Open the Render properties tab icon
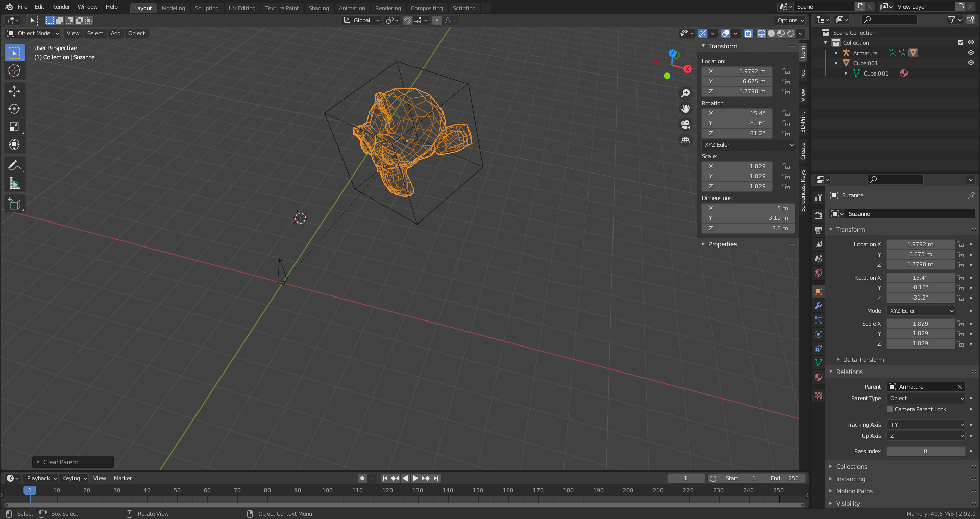980x519 pixels. coord(818,215)
